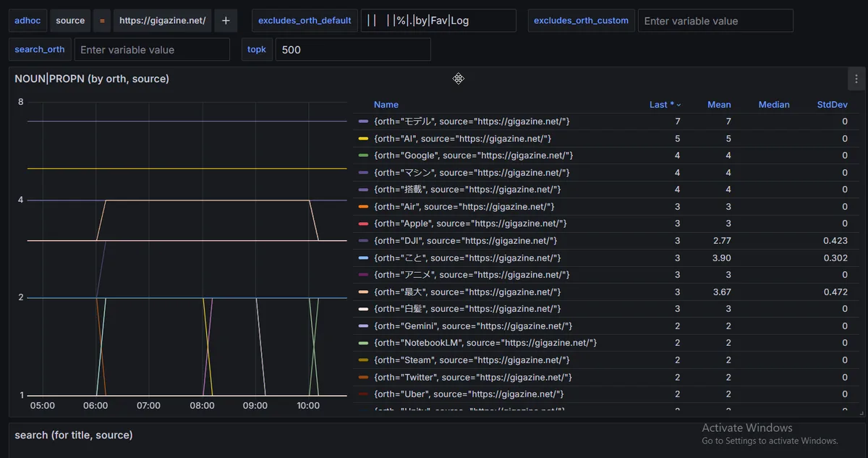
Task: Click the excludes_orth_custom input field
Action: click(x=715, y=21)
